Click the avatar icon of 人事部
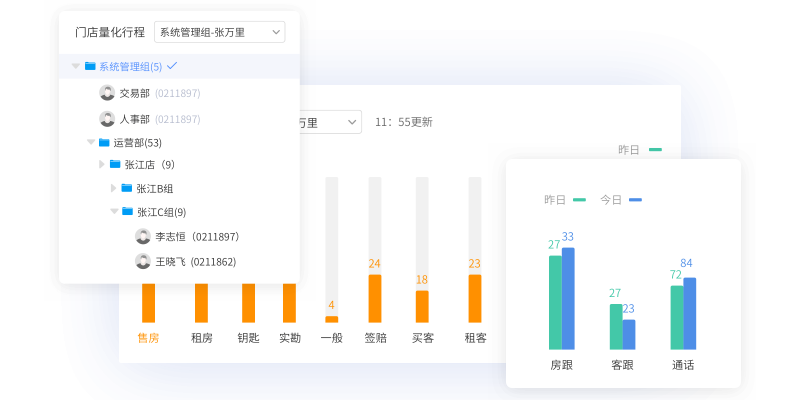Viewport: 800px width, 400px height. click(x=107, y=119)
